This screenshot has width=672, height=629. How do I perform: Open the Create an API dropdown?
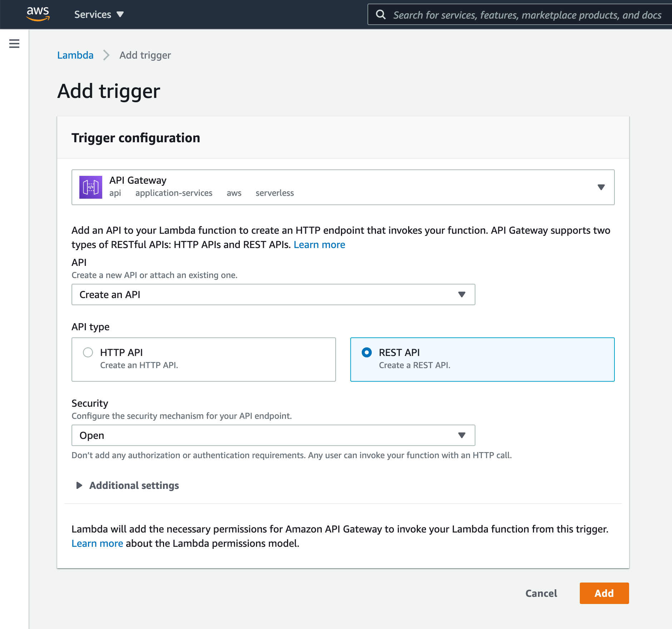(x=273, y=294)
